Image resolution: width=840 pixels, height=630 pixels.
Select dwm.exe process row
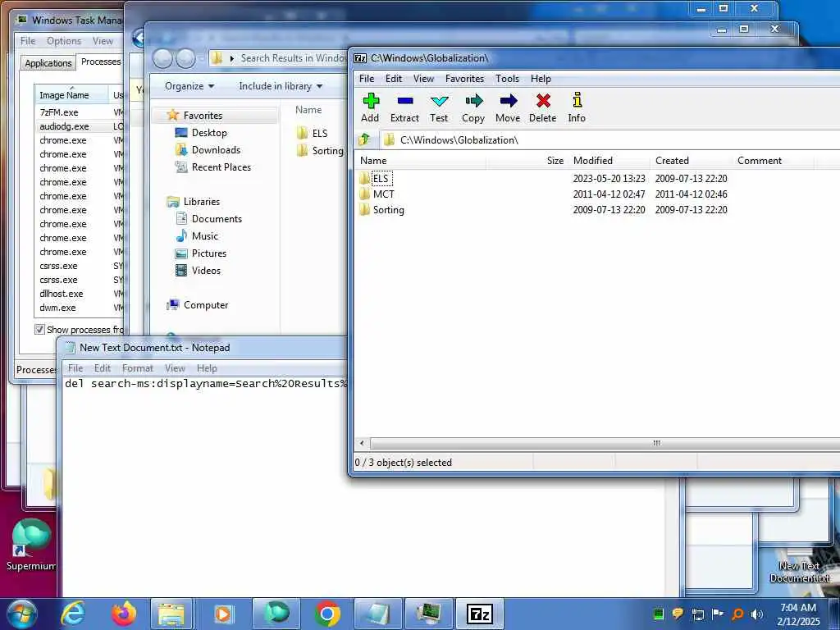[x=79, y=308]
